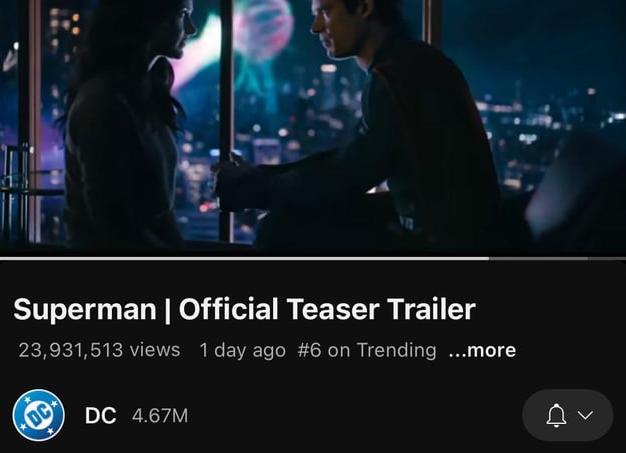
Task: Expand the notification options chevron
Action: 586,416
